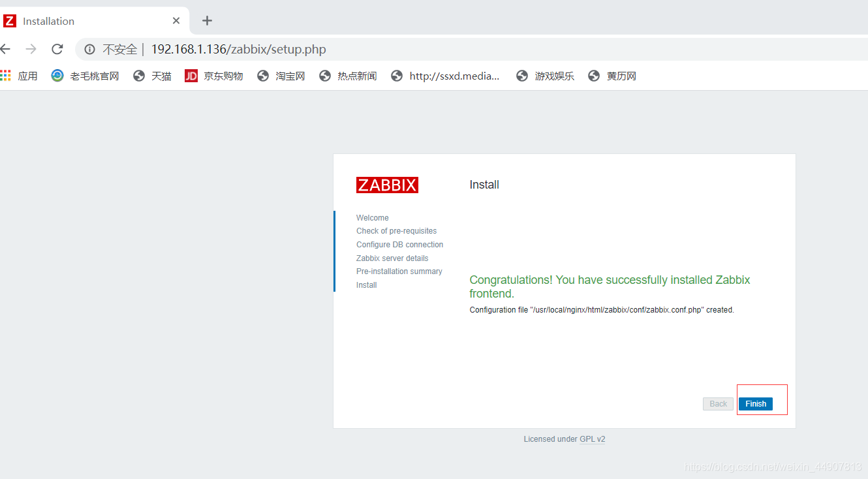Click the site info insecure icon
This screenshot has height=479, width=868.
pyautogui.click(x=90, y=50)
